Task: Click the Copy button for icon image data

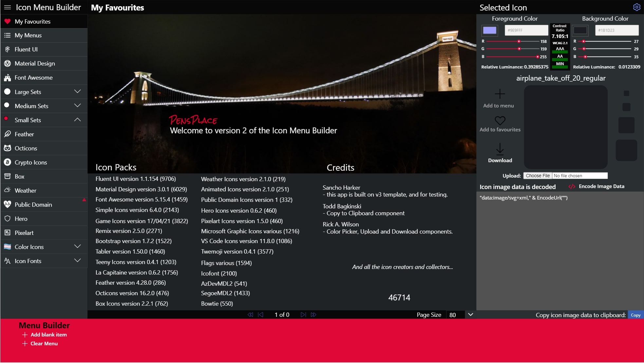Action: click(635, 315)
